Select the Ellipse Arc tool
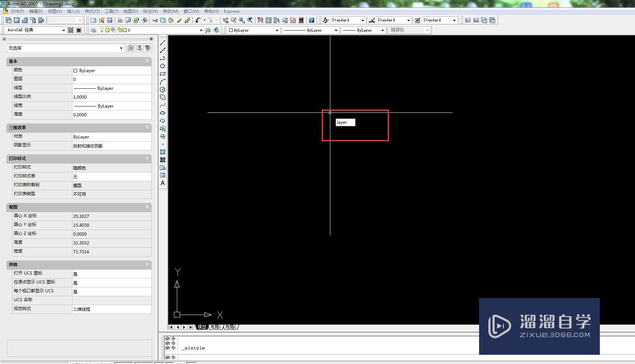This screenshot has height=364, width=635. 163,121
